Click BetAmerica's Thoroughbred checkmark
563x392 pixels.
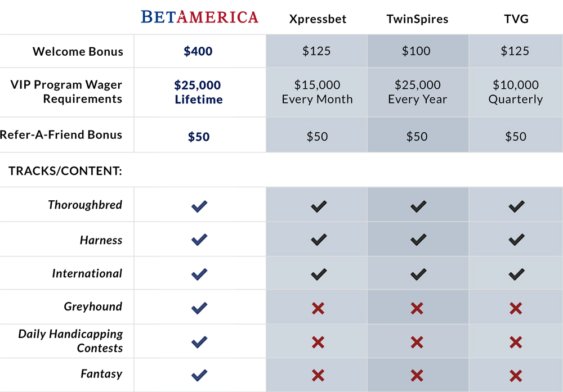coord(199,206)
